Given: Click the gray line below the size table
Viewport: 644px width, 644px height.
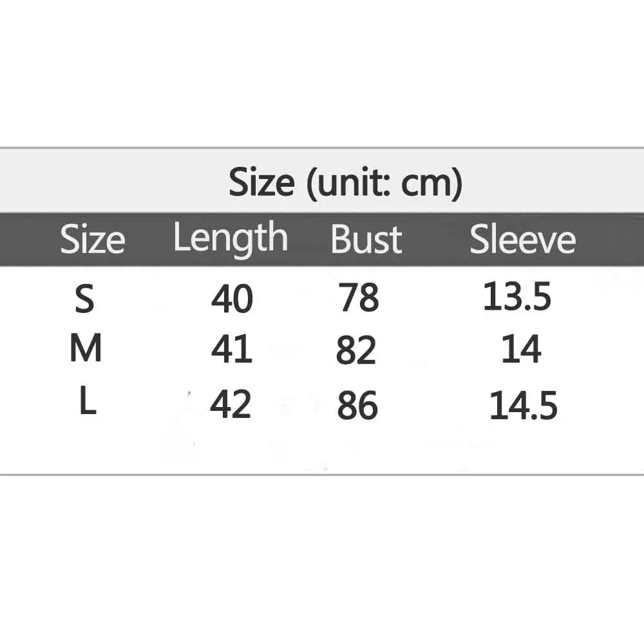Looking at the screenshot, I should 322,475.
